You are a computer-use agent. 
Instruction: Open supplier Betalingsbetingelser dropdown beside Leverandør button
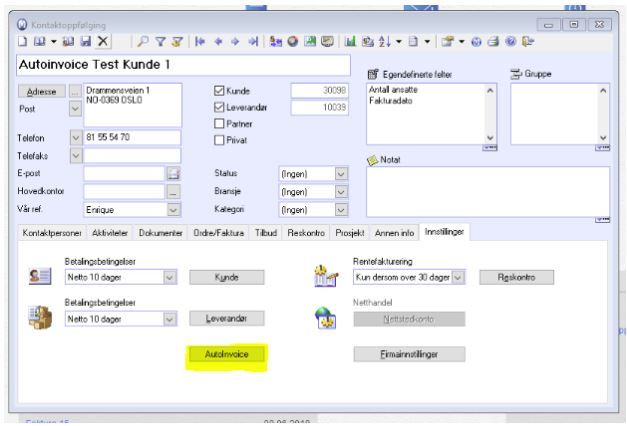tap(170, 319)
